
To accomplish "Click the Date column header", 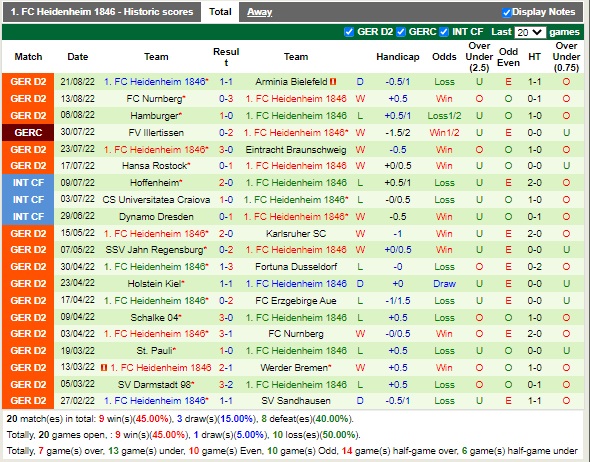I will (x=78, y=57).
